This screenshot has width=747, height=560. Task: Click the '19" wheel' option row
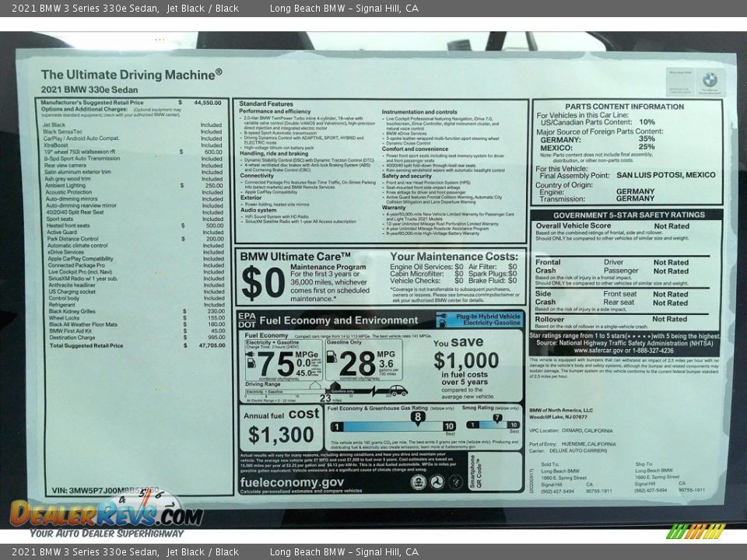[x=133, y=152]
